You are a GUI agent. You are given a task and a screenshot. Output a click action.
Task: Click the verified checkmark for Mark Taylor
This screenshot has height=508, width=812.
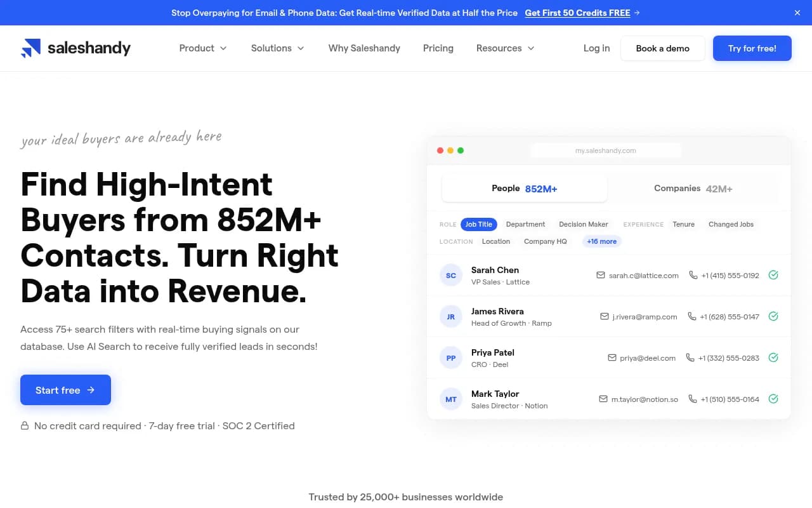point(773,399)
